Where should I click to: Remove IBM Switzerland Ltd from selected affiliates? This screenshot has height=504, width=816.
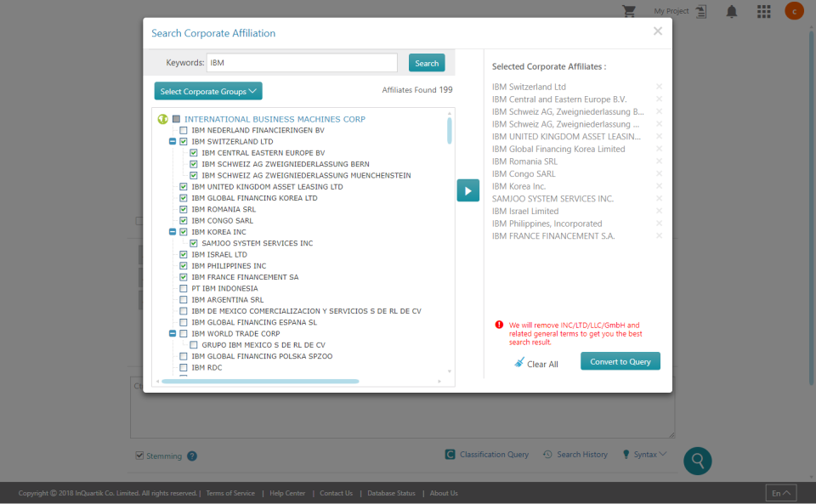click(659, 87)
